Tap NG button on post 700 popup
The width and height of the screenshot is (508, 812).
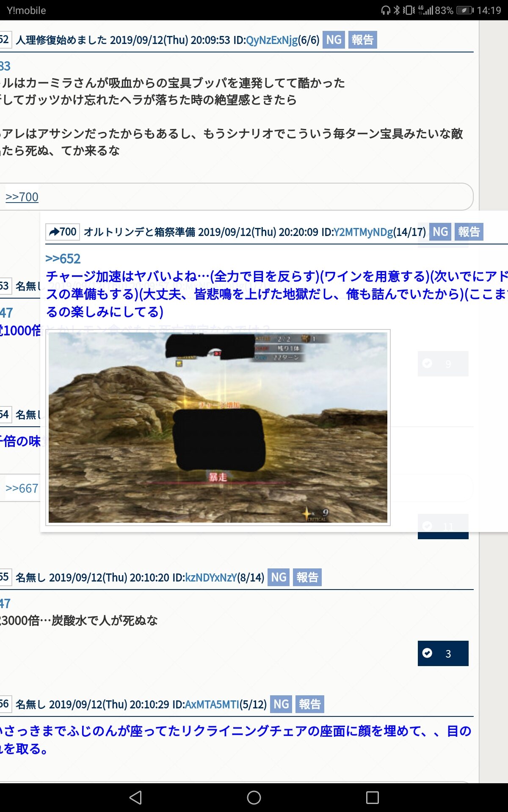click(440, 232)
